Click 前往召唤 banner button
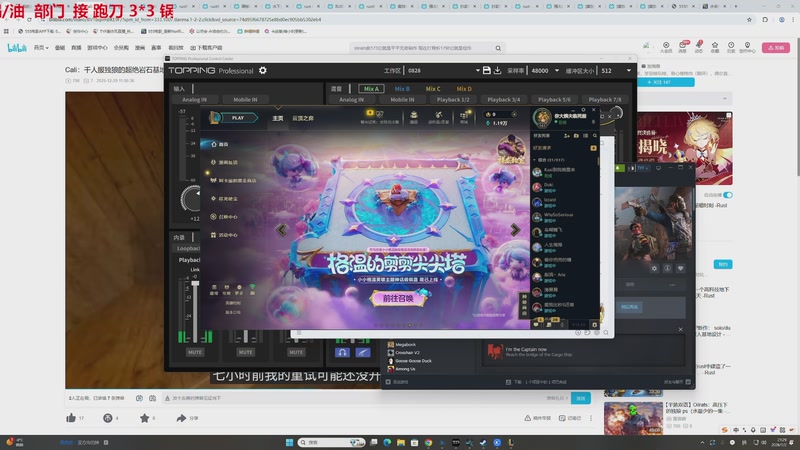 coord(398,298)
